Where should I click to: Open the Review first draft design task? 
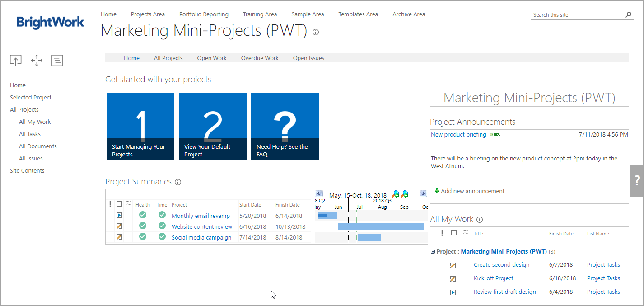504,292
